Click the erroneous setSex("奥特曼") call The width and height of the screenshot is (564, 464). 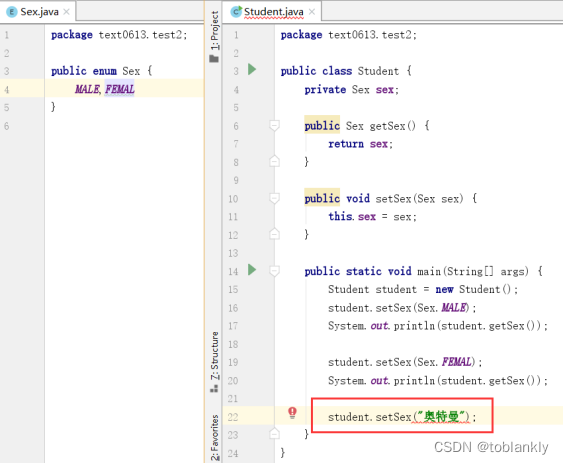coord(402,417)
